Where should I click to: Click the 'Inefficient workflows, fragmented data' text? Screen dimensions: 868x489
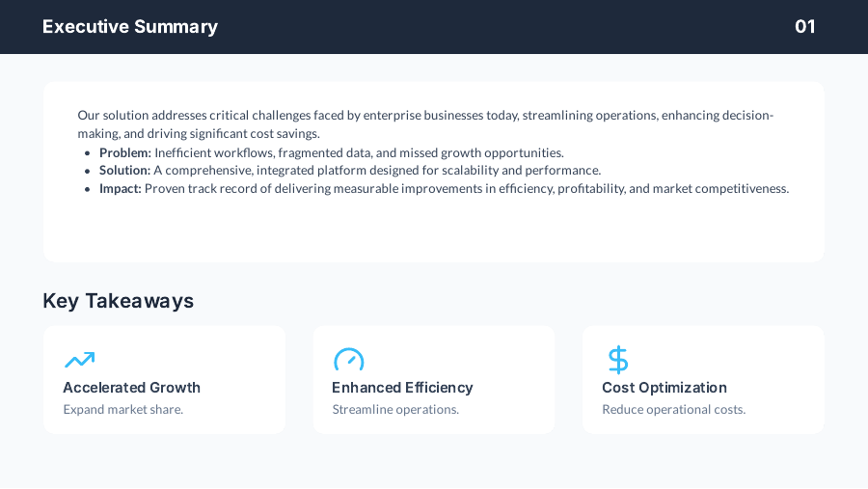tap(359, 152)
